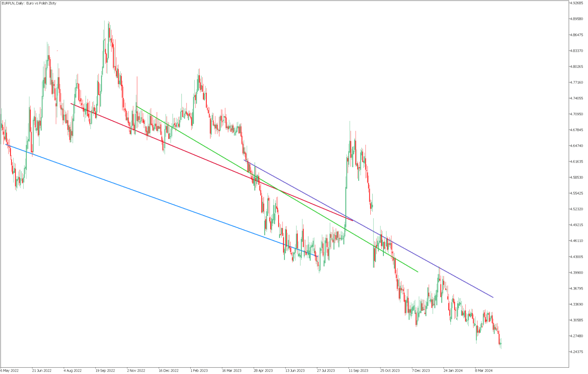Viewport: 588px width, 374px height.
Task: Click the '27 Jul 2023' date label
Action: pyautogui.click(x=326, y=371)
